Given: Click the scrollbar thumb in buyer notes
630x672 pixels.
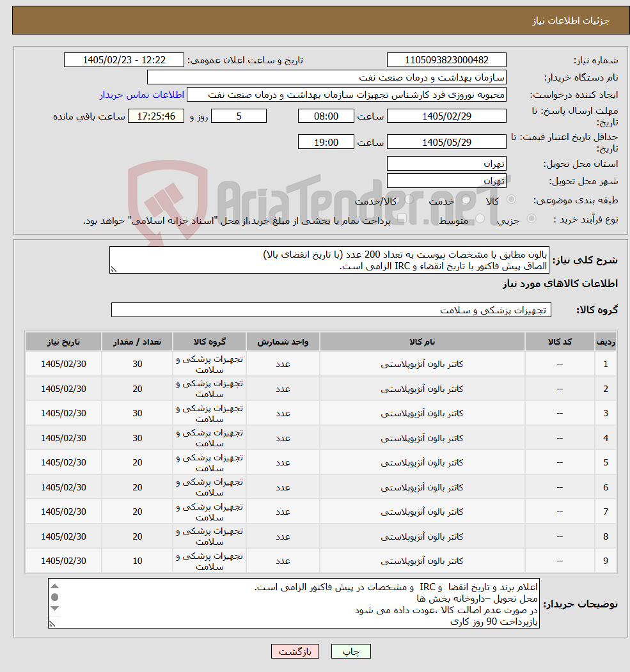Looking at the screenshot, I should click(x=54, y=597).
